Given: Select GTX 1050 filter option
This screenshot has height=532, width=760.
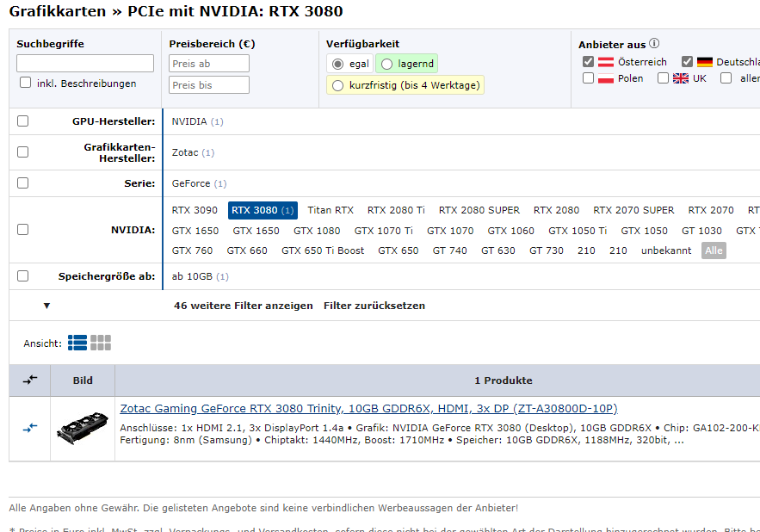Looking at the screenshot, I should click(644, 231).
